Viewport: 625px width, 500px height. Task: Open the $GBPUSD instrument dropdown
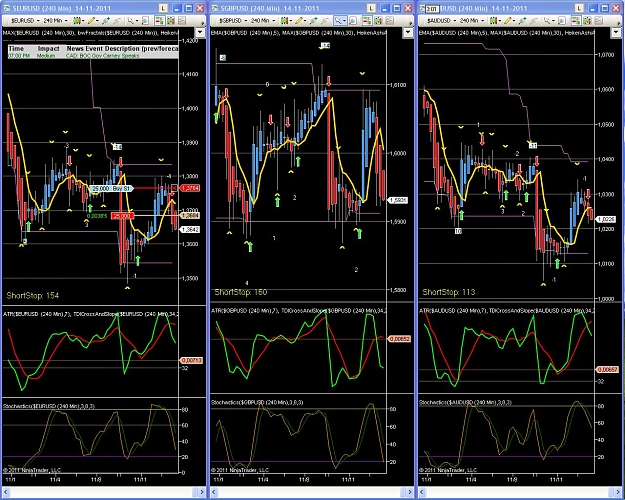point(233,20)
